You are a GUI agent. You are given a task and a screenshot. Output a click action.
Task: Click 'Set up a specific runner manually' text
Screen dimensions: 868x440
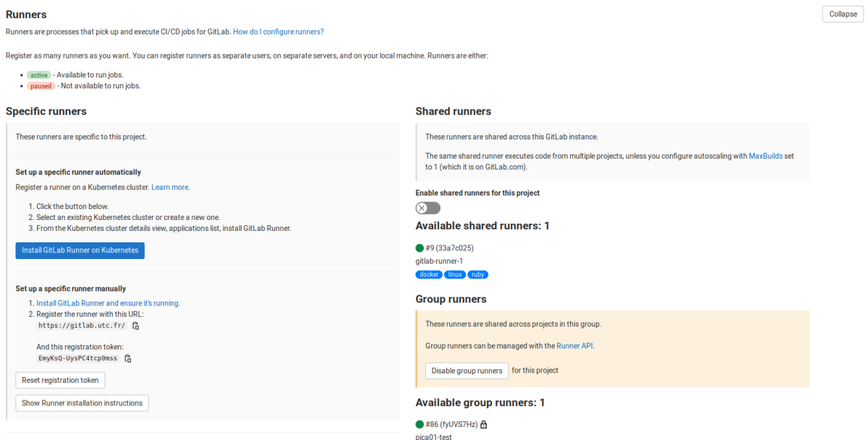pyautogui.click(x=71, y=289)
